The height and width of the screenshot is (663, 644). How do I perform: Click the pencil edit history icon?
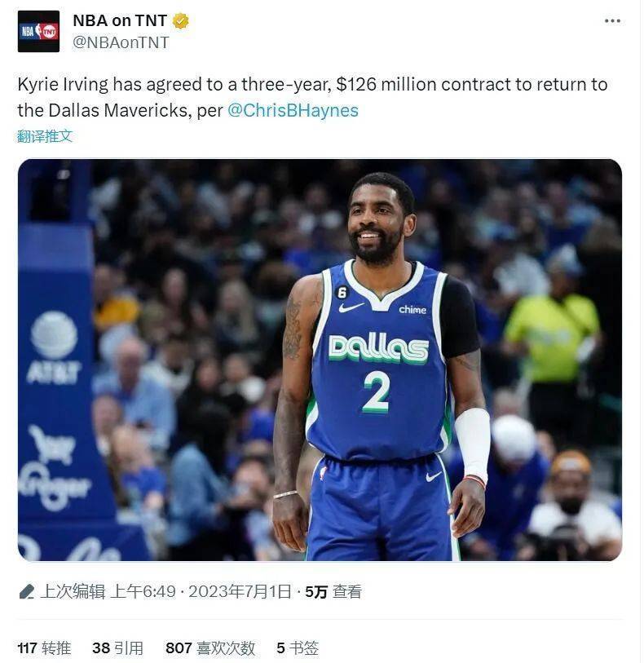(x=27, y=591)
